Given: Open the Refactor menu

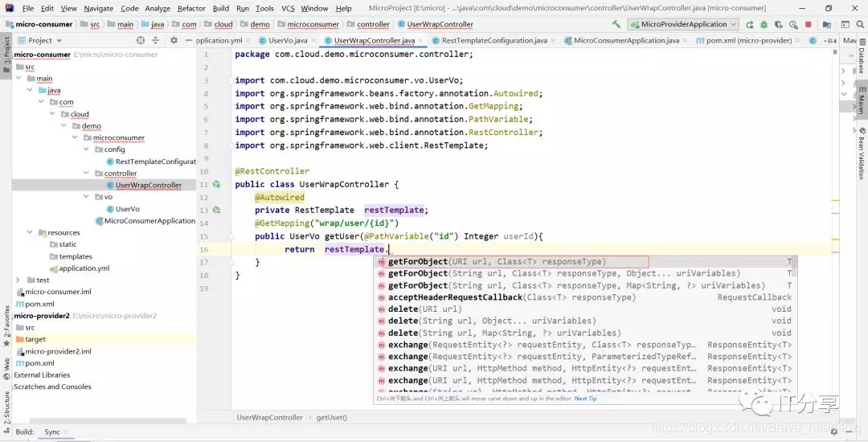Looking at the screenshot, I should tap(191, 8).
